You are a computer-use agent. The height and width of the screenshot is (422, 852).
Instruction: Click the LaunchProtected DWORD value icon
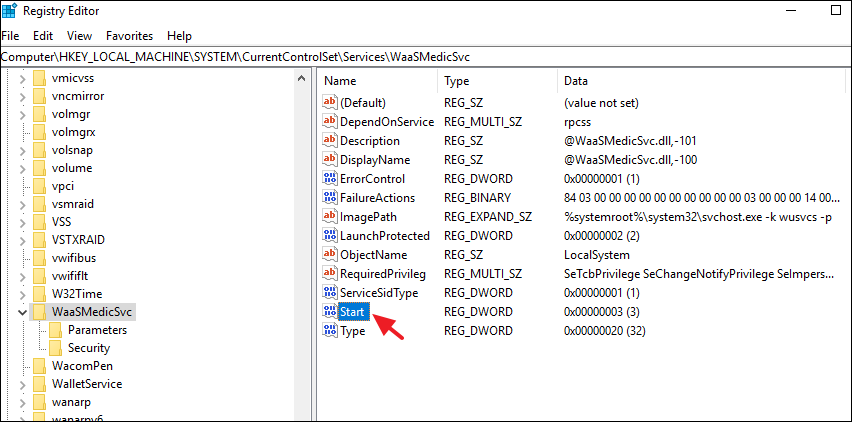point(330,236)
